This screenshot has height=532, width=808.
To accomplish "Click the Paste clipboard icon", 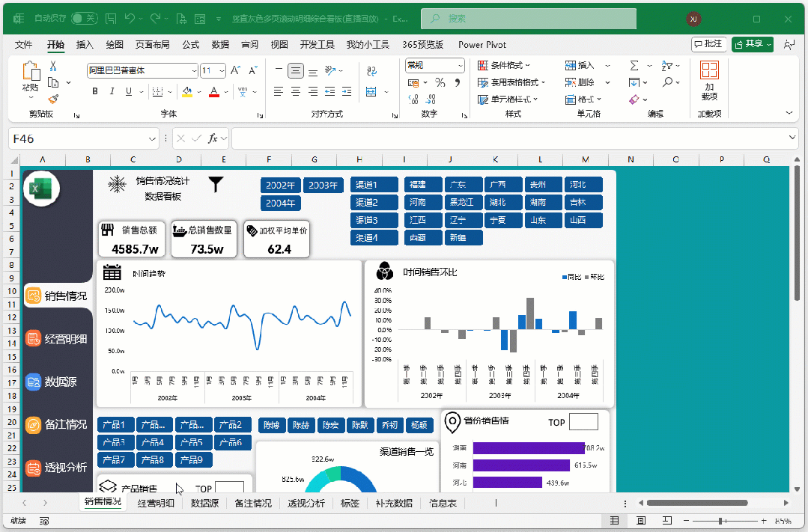I will coord(31,71).
